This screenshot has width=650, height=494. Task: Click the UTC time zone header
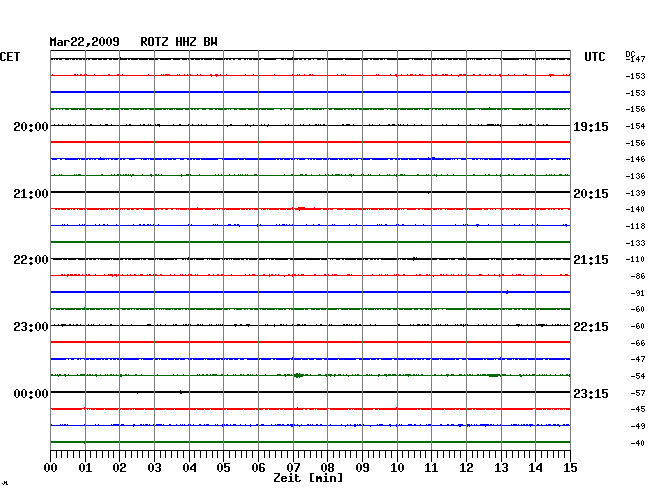pos(595,57)
